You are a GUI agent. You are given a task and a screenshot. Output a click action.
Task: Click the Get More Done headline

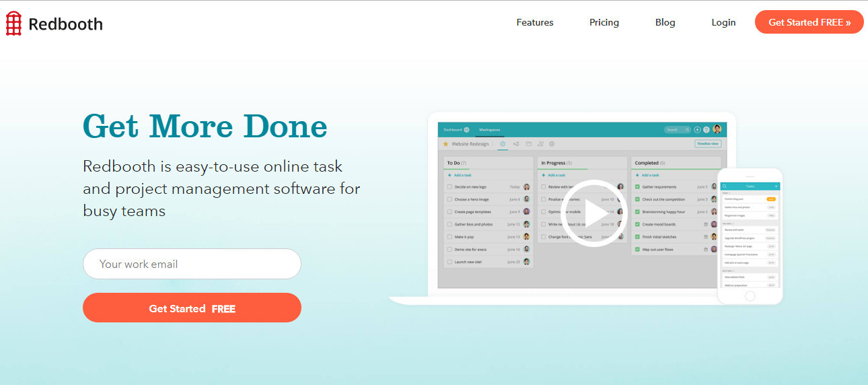(x=205, y=126)
